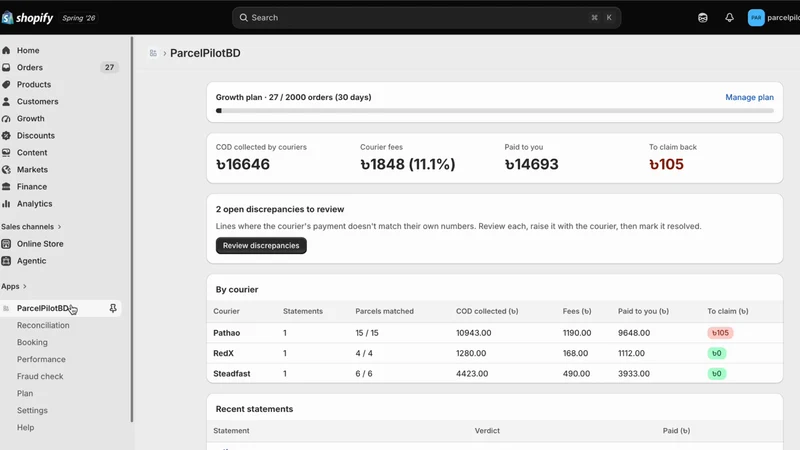
Task: Click the Growth icon in sidebar
Action: coord(6,118)
